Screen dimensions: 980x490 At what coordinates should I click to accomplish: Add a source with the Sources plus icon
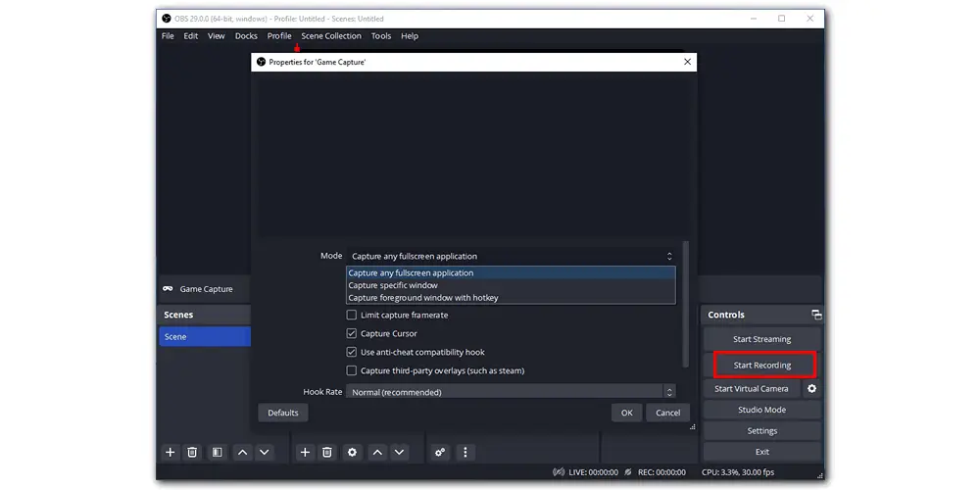[x=305, y=452]
